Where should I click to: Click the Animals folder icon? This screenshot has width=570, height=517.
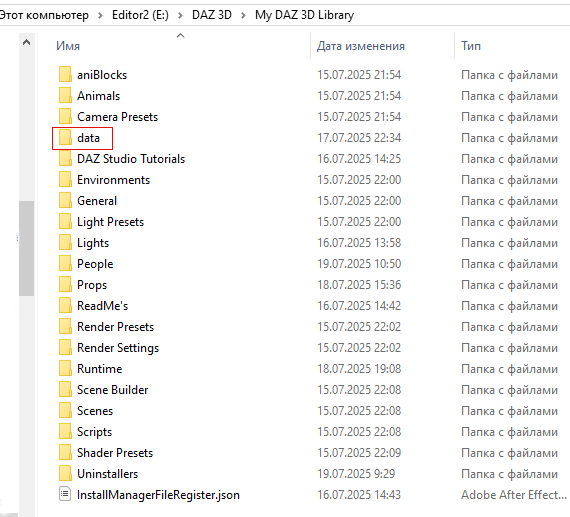[65, 96]
